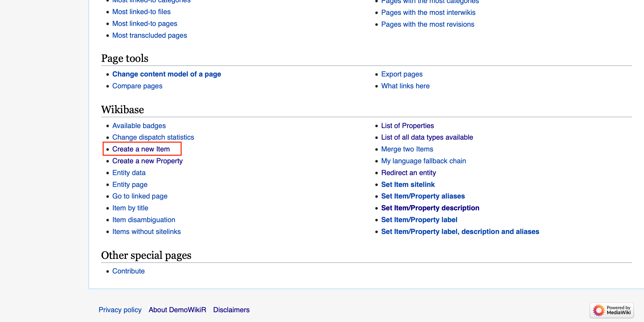Click the Powered by MediaWiki badge
The image size is (644, 322).
pos(611,310)
